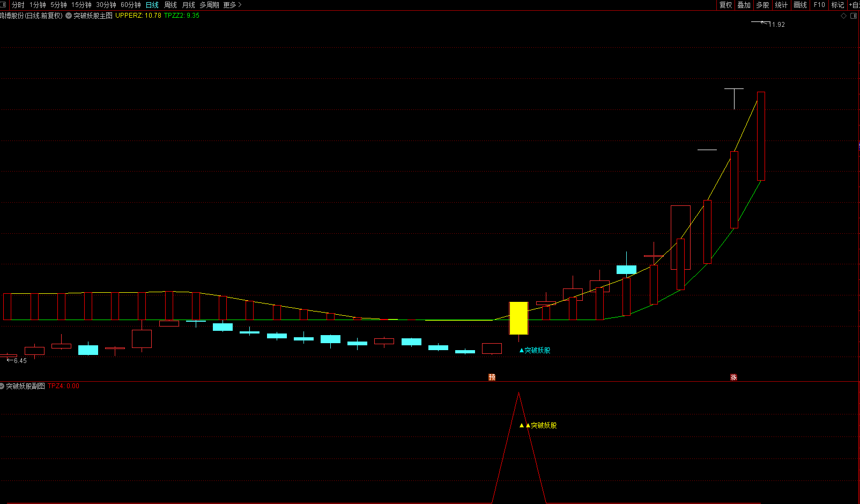The image size is (860, 504).
Task: Select the 5分钟 period tab
Action: [58, 5]
